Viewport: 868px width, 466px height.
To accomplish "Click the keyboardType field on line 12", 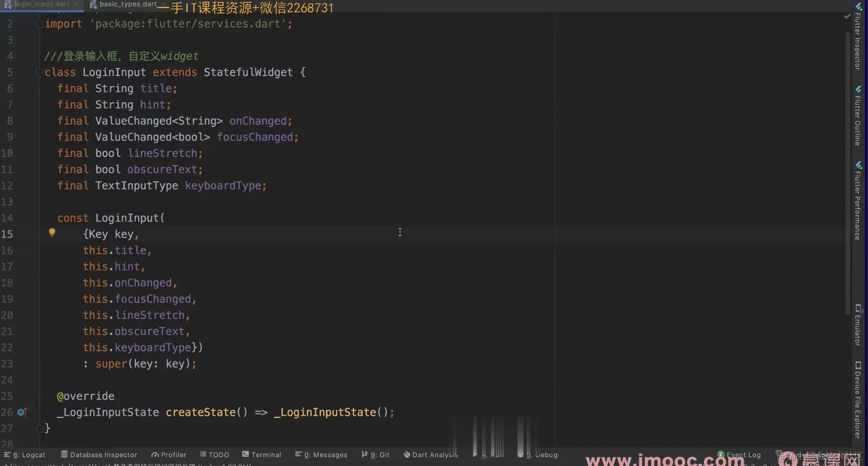I will pyautogui.click(x=223, y=186).
